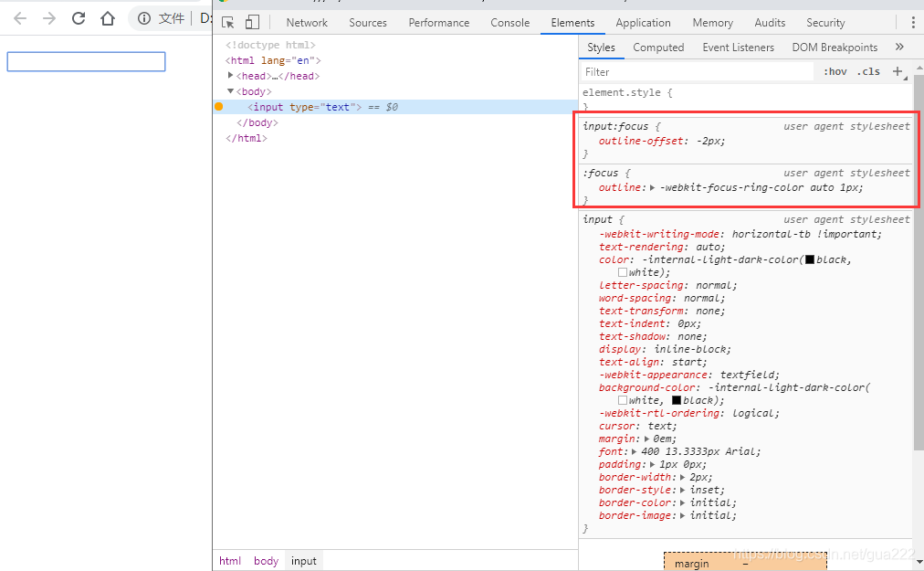The width and height of the screenshot is (924, 571).
Task: Click the white swatch in color property
Action: tap(623, 272)
